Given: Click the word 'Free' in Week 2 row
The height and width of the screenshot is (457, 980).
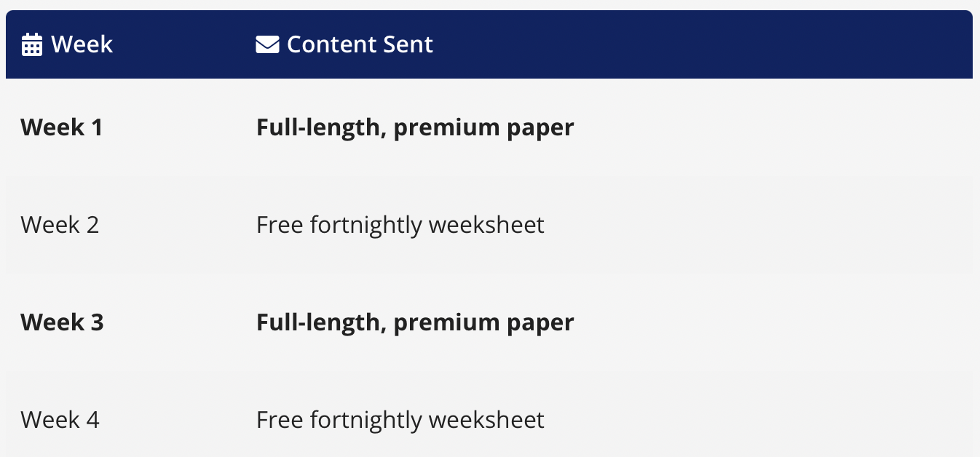Looking at the screenshot, I should 280,225.
